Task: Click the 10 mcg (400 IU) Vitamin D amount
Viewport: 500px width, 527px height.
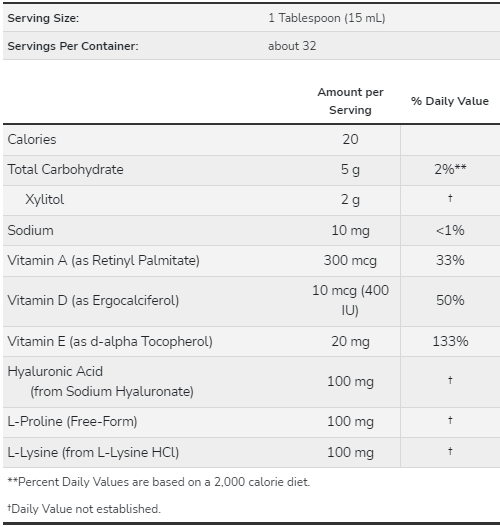Action: coord(350,300)
